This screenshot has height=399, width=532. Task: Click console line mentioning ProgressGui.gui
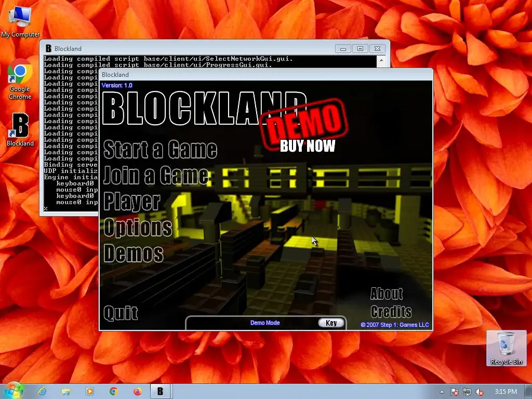pyautogui.click(x=158, y=65)
